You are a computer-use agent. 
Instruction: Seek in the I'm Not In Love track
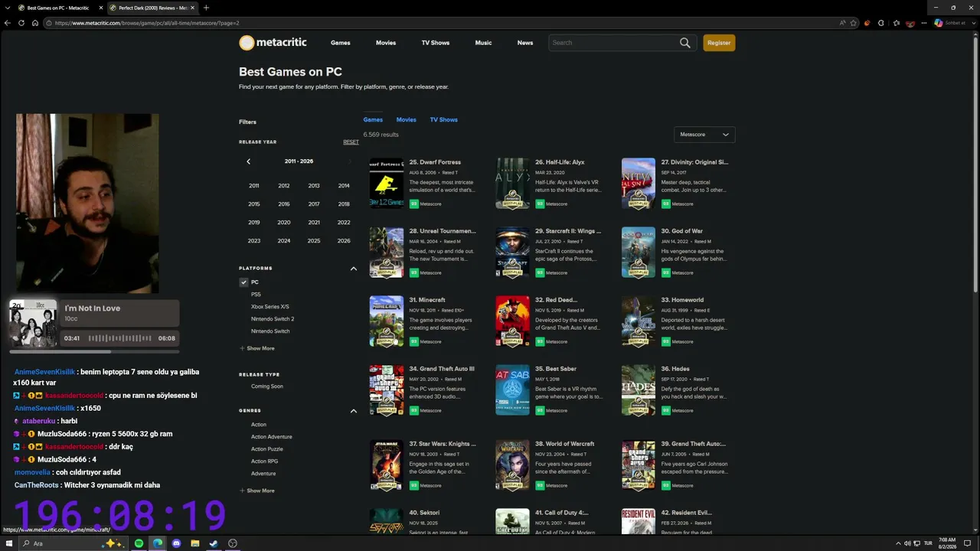tap(119, 338)
